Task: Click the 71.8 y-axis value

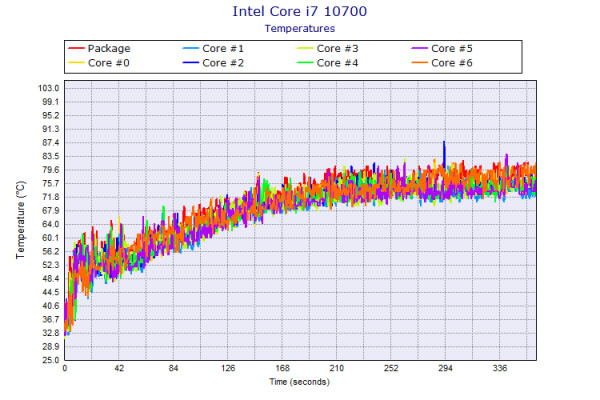Action: (x=51, y=197)
